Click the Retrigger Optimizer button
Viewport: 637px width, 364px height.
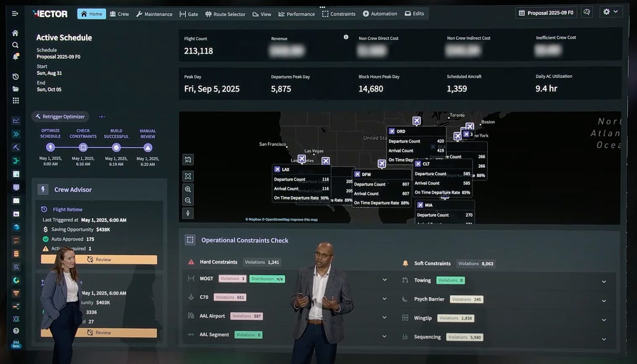point(60,117)
